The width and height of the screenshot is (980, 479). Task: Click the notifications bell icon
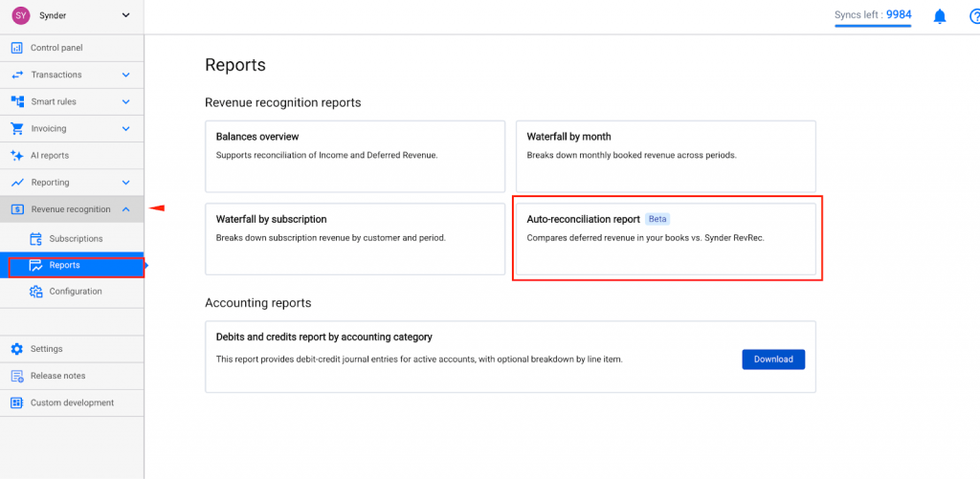[x=940, y=16]
